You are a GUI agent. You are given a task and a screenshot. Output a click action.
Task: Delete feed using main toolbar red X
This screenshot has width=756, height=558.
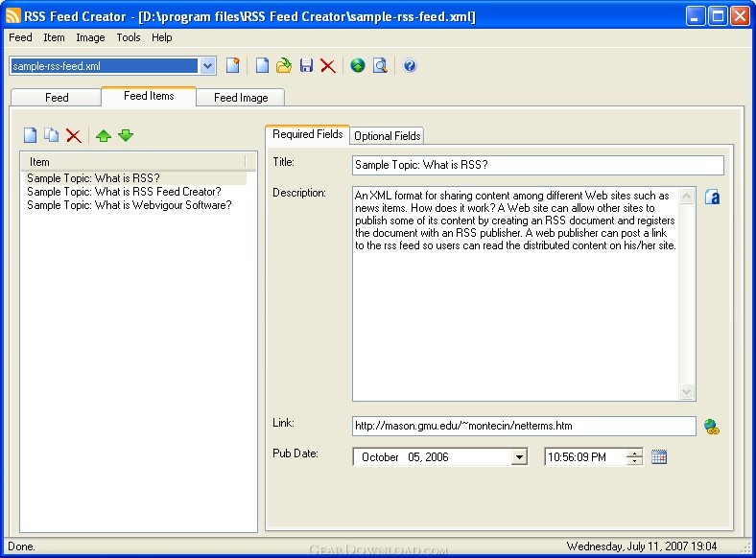pyautogui.click(x=328, y=66)
